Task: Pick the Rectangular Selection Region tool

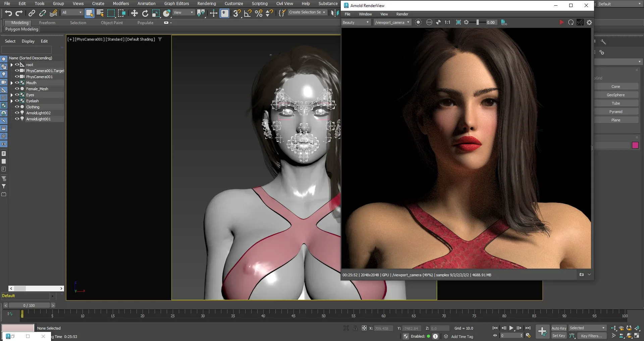Action: (x=111, y=13)
